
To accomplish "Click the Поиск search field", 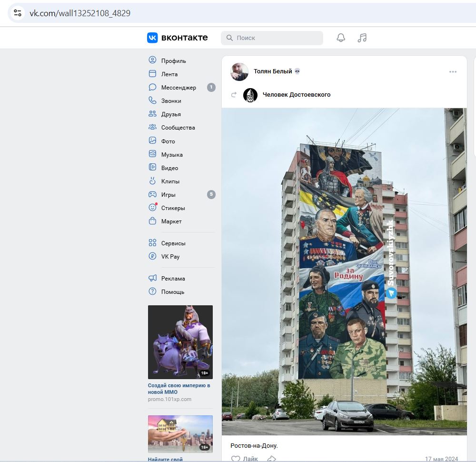I will (272, 38).
